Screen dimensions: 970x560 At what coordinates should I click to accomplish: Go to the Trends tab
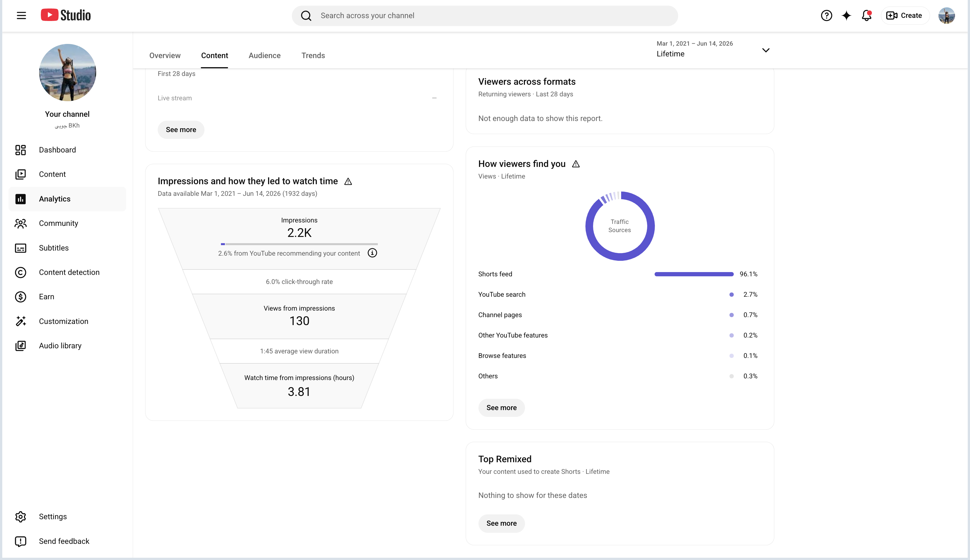(x=313, y=55)
